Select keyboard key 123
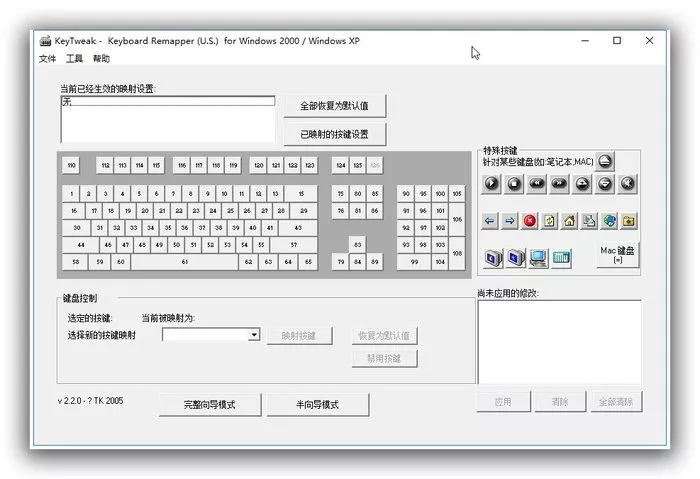700x479 pixels. click(310, 165)
